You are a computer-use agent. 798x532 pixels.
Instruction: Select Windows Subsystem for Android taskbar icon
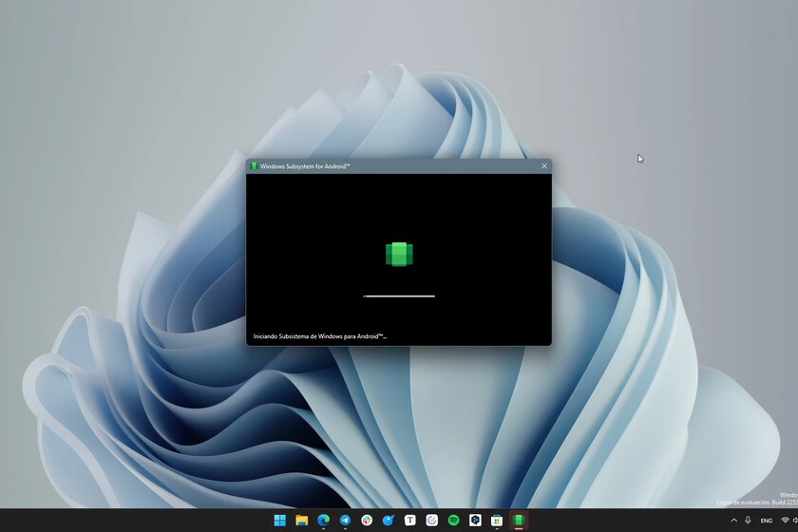[519, 520]
